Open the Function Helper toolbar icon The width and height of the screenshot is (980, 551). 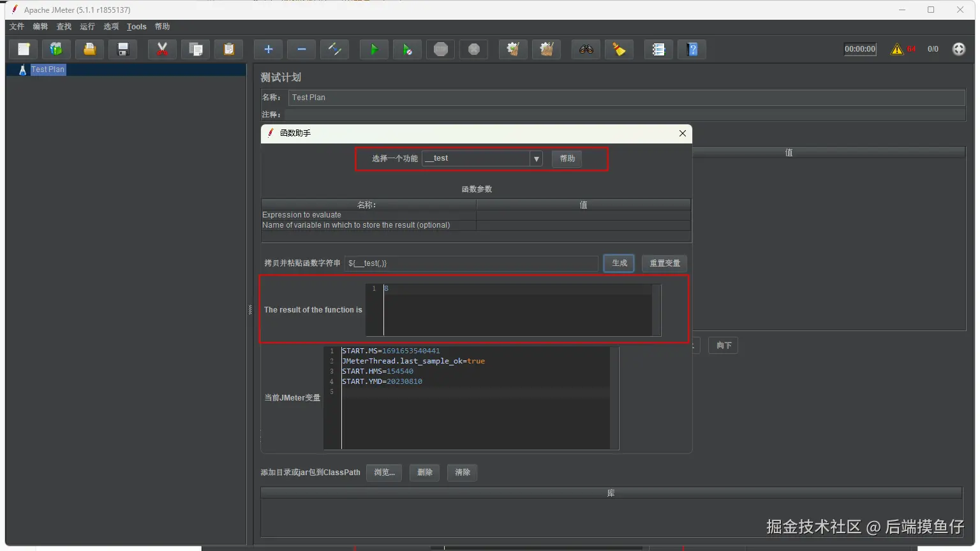click(659, 49)
